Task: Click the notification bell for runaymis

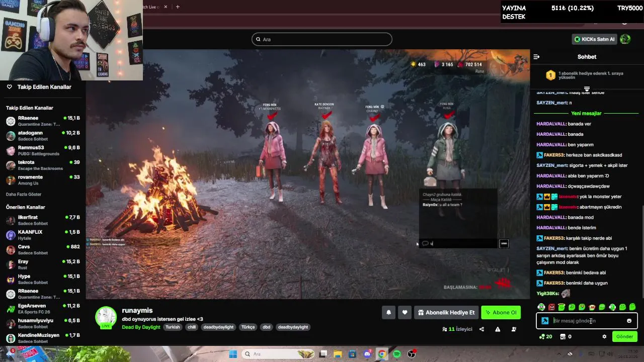Action: [x=388, y=312]
